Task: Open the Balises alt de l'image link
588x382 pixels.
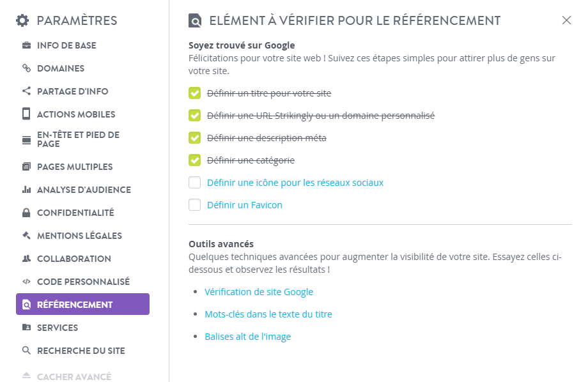Action: tap(248, 337)
